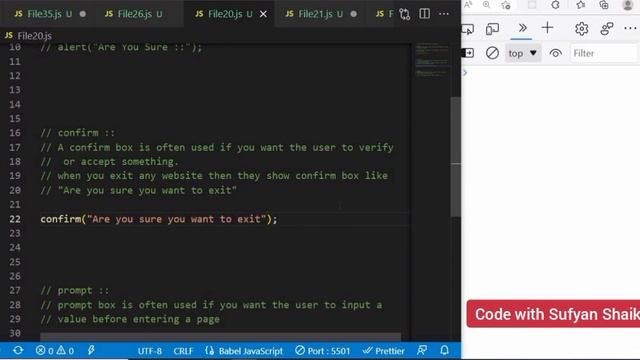Viewport: 640px width, 360px height.
Task: Add a DevTools tool with the plus icon
Action: point(547,28)
